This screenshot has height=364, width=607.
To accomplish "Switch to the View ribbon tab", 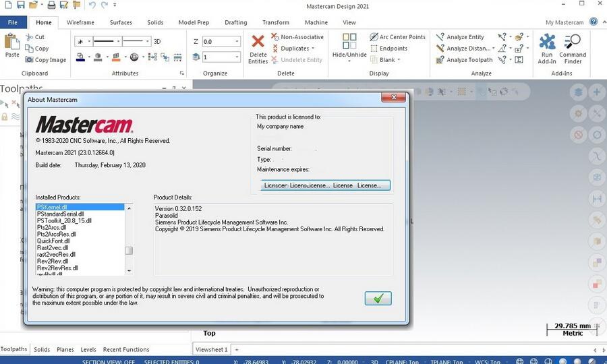I will (x=349, y=22).
